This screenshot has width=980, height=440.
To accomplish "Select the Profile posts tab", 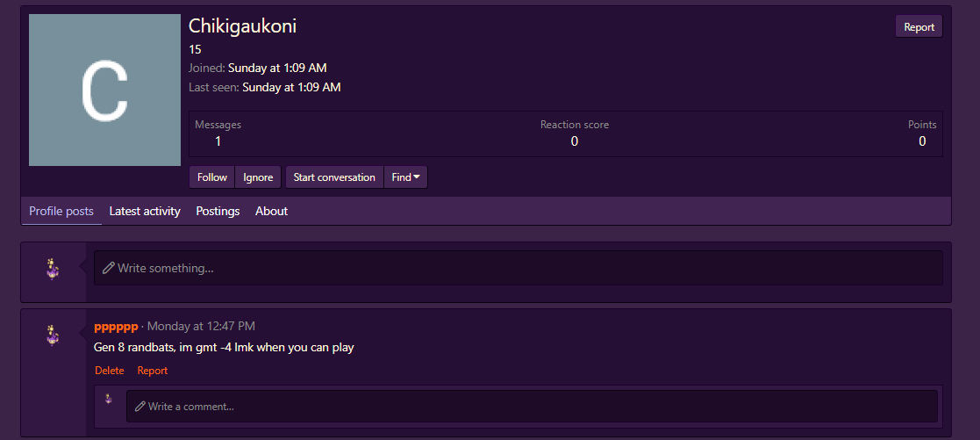I will [61, 211].
